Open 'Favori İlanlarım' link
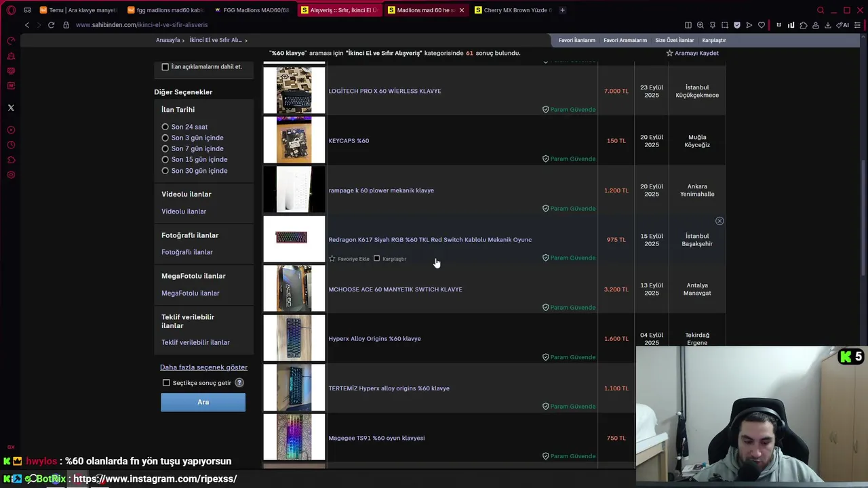The width and height of the screenshot is (868, 488). pos(576,40)
